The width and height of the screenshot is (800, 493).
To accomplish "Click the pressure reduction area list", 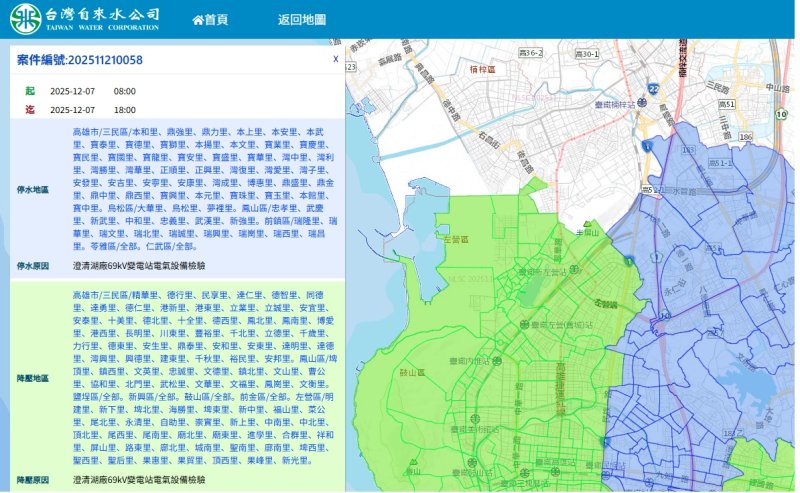I will pos(204,378).
